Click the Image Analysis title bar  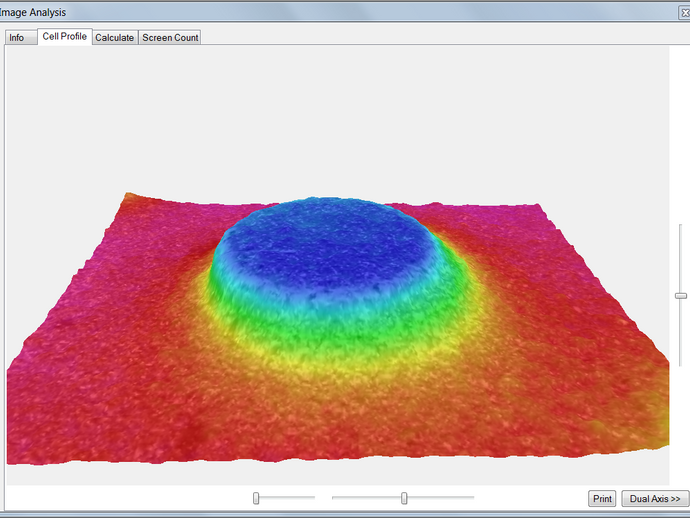pyautogui.click(x=300, y=12)
